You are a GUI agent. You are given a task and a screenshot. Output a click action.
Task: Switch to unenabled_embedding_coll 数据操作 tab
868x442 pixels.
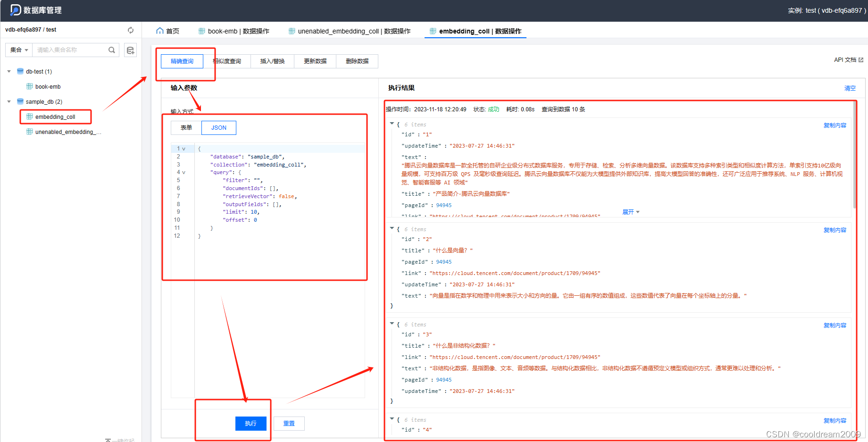tap(350, 31)
